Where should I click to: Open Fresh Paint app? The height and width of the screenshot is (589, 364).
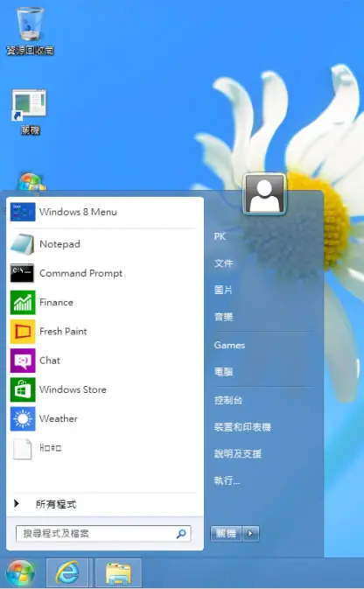coord(102,332)
